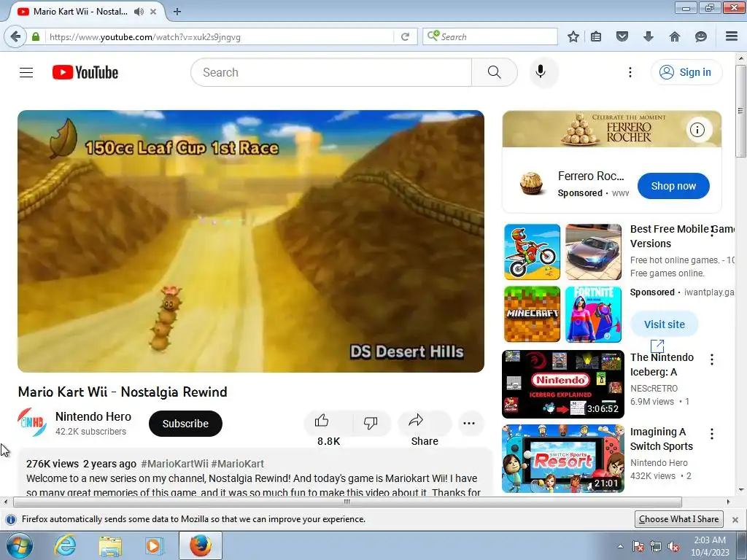747x560 pixels.
Task: Open Firefox Hello chat bubble icon
Action: [x=701, y=36]
